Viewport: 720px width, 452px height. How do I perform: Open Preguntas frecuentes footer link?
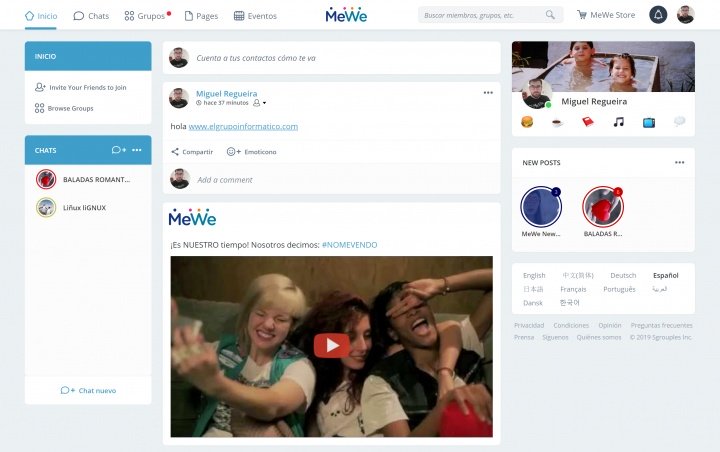(x=661, y=325)
